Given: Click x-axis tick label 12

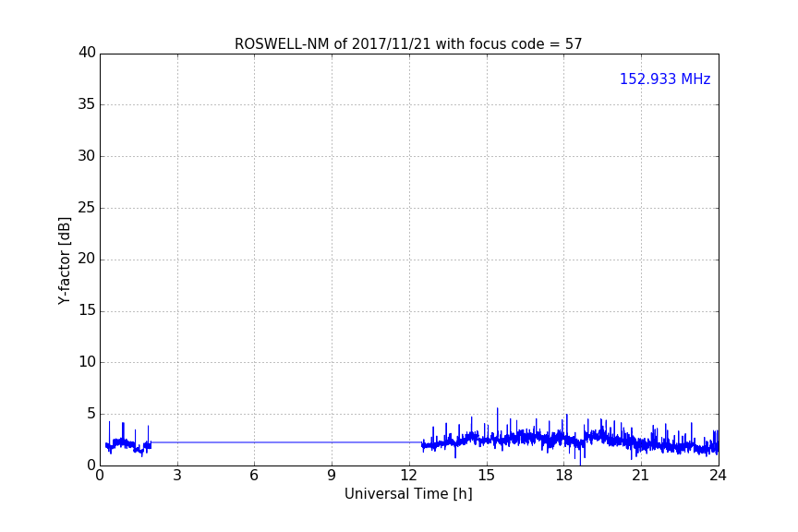Looking at the screenshot, I should point(408,476).
